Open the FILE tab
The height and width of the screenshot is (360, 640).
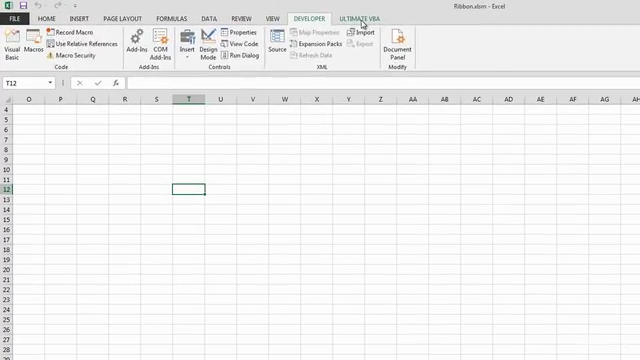pos(14,19)
